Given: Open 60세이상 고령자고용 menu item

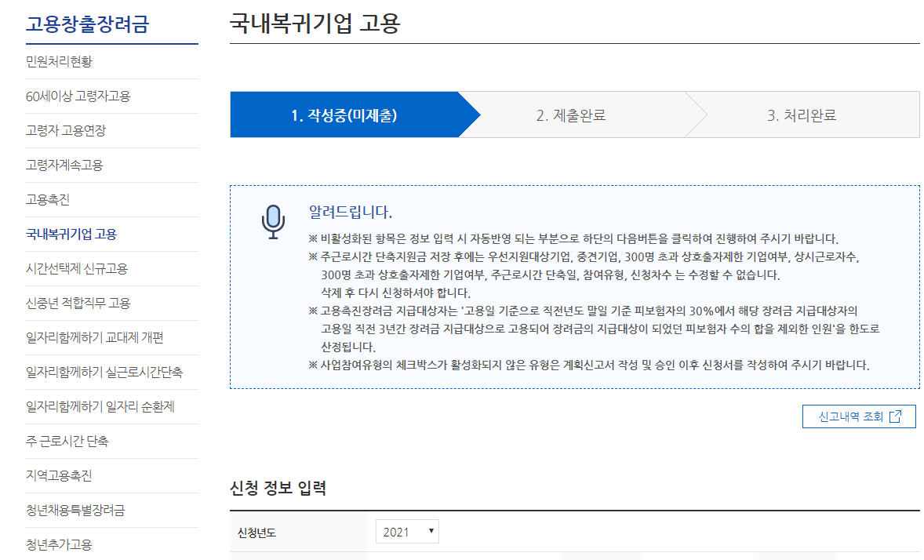Looking at the screenshot, I should click(78, 96).
